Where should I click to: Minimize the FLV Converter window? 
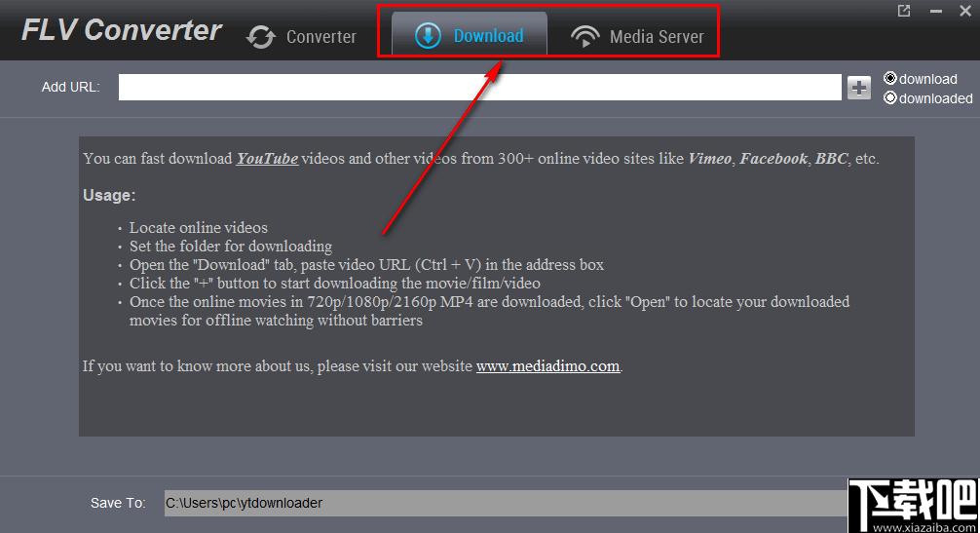click(x=935, y=11)
